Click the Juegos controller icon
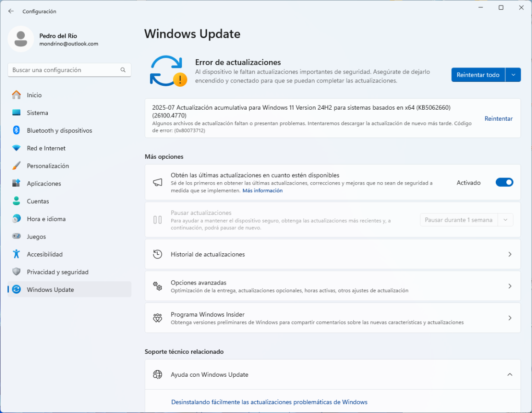 16,236
